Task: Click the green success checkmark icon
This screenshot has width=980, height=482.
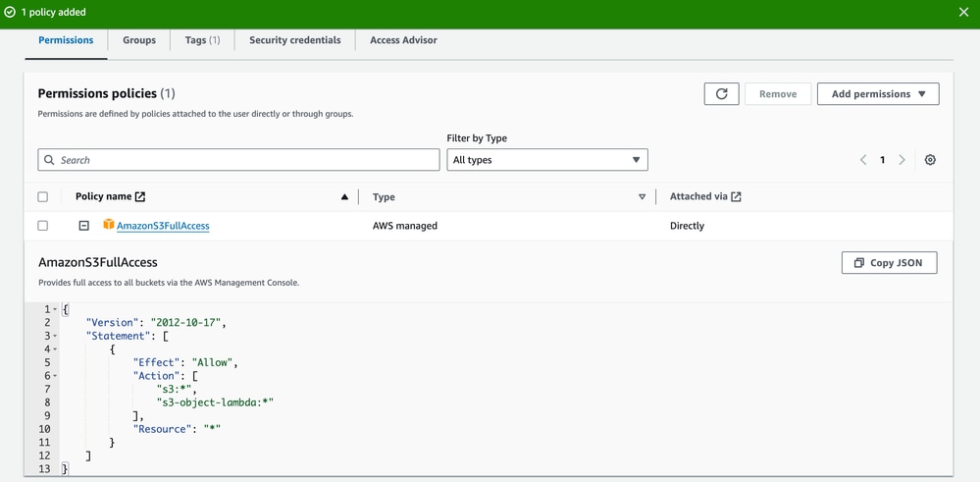Action: (x=10, y=12)
